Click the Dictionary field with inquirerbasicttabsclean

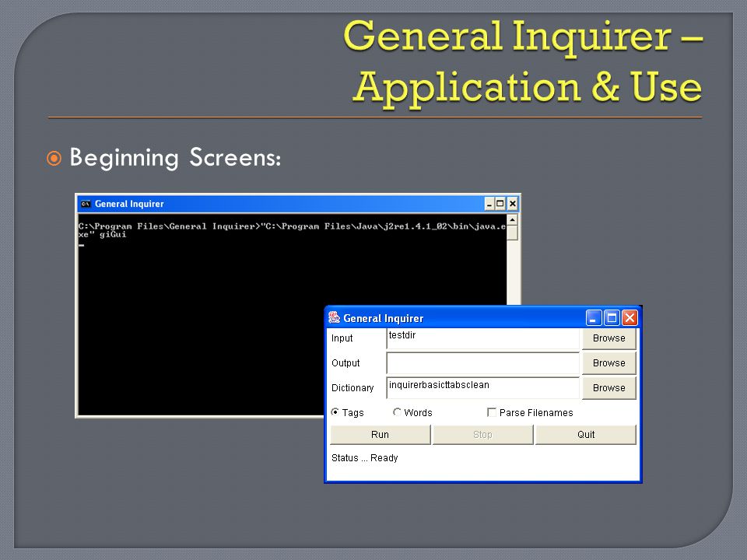(x=483, y=388)
